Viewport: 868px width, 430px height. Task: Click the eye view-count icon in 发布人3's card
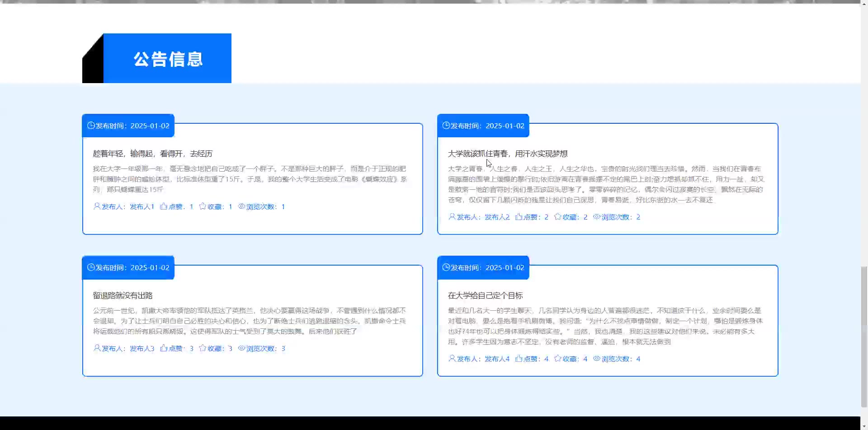tap(241, 348)
